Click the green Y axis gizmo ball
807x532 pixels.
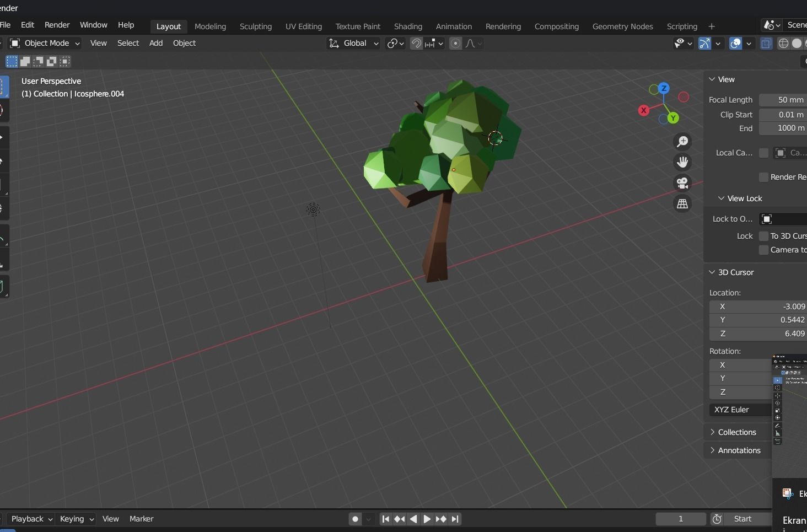(673, 118)
